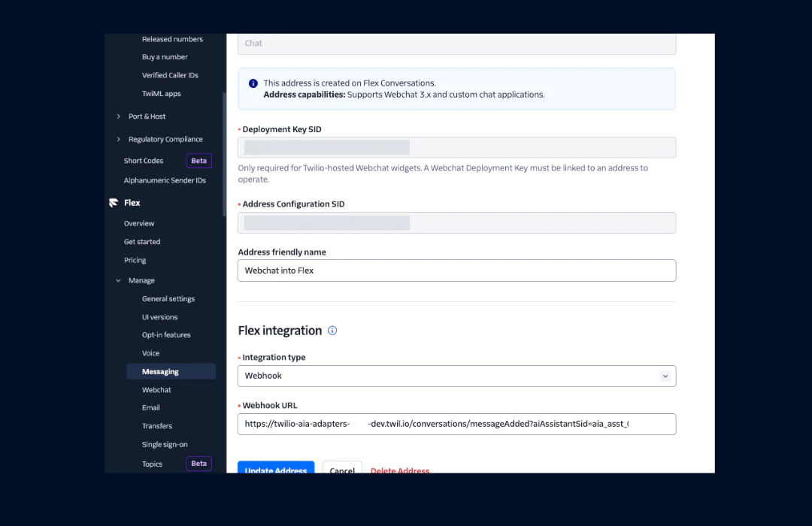The height and width of the screenshot is (526, 812).
Task: Click the Flex integration info icon
Action: 332,331
